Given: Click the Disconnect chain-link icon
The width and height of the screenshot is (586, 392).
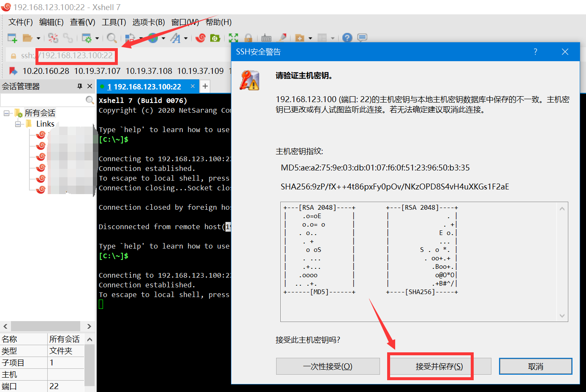Looking at the screenshot, I should (x=68, y=38).
